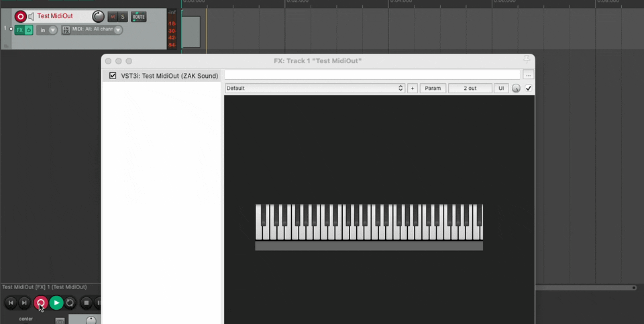Image resolution: width=644 pixels, height=324 pixels.
Task: Mute the Test MidiOut track
Action: click(x=112, y=17)
